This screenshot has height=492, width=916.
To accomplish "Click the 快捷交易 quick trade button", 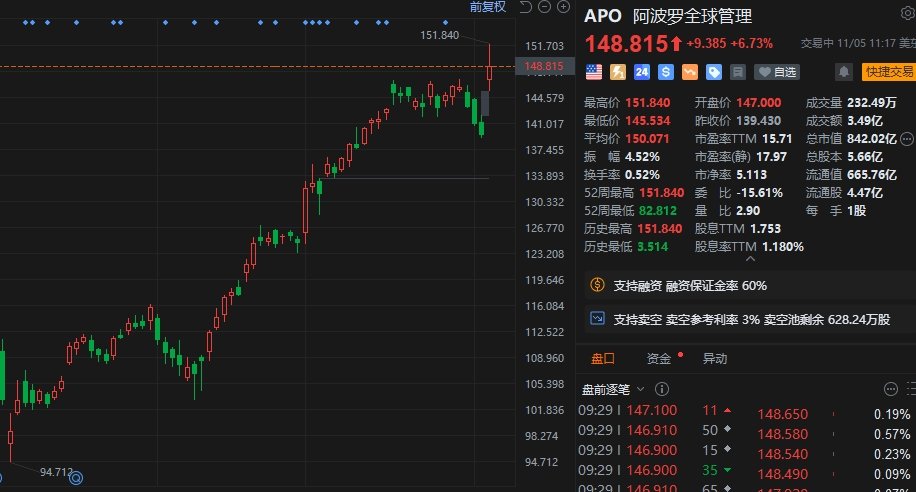I will tap(888, 72).
